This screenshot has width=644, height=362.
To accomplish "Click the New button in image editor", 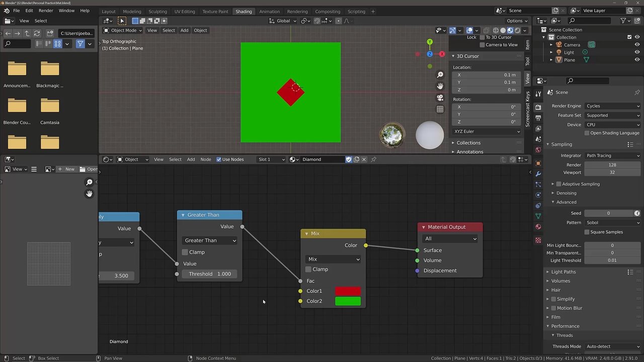I will 66,169.
